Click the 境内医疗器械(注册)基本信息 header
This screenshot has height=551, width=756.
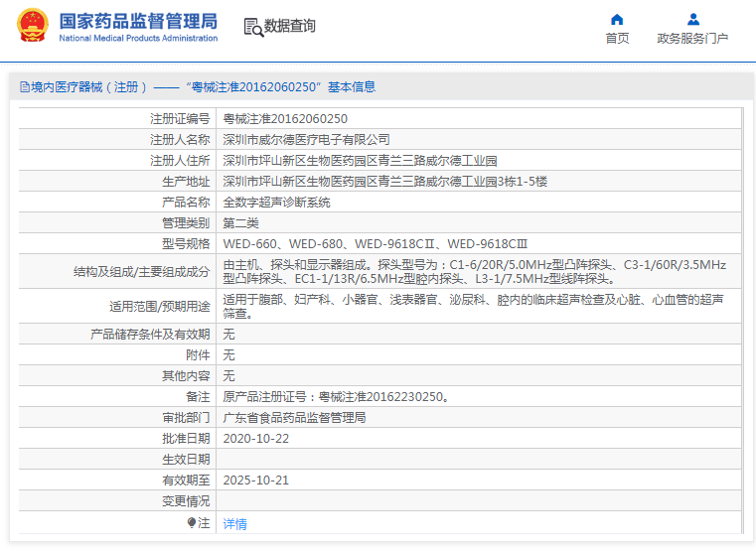[x=198, y=87]
